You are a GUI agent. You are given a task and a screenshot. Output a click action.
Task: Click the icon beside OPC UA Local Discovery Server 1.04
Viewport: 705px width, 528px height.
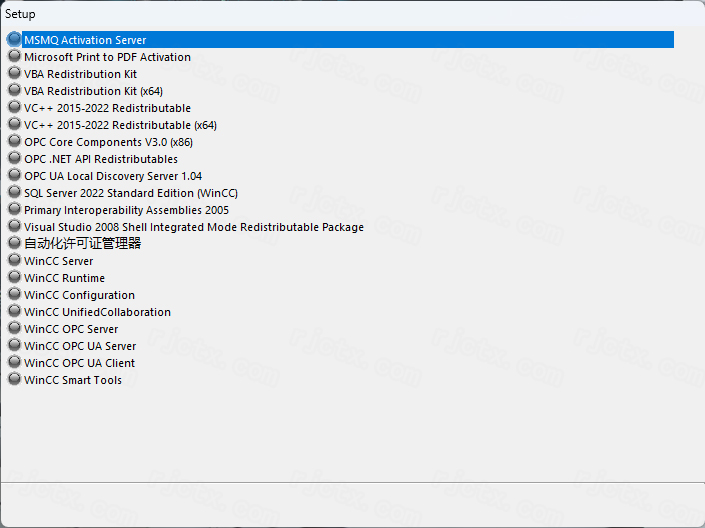coord(14,175)
